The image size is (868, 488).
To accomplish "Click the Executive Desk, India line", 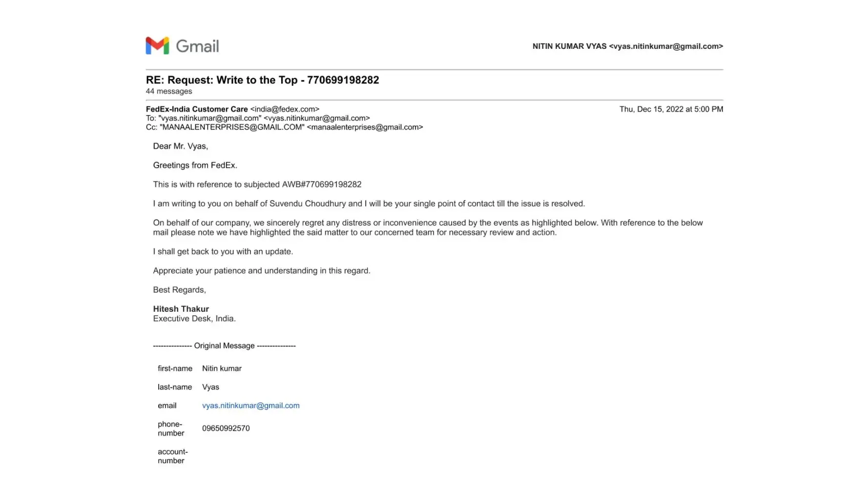I will click(x=194, y=319).
